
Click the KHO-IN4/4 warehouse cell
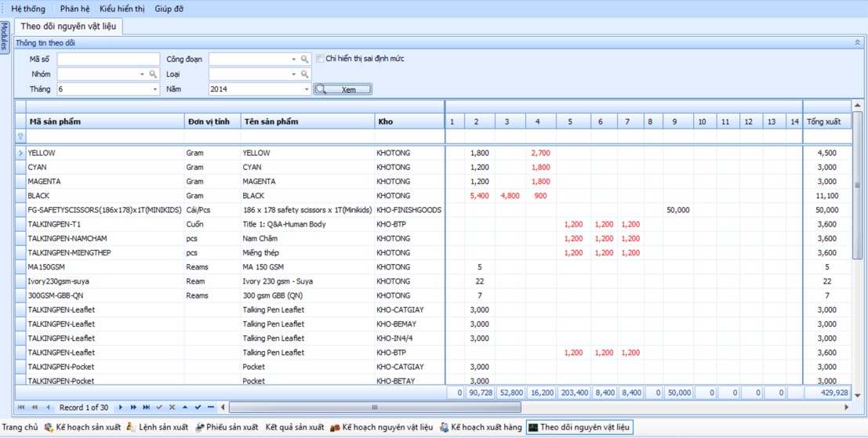point(409,338)
